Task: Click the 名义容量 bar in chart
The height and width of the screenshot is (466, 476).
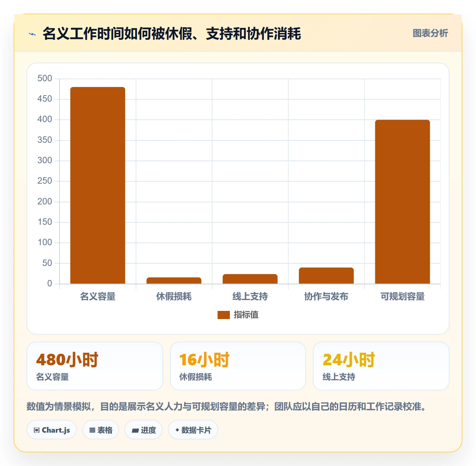Action: pos(98,185)
